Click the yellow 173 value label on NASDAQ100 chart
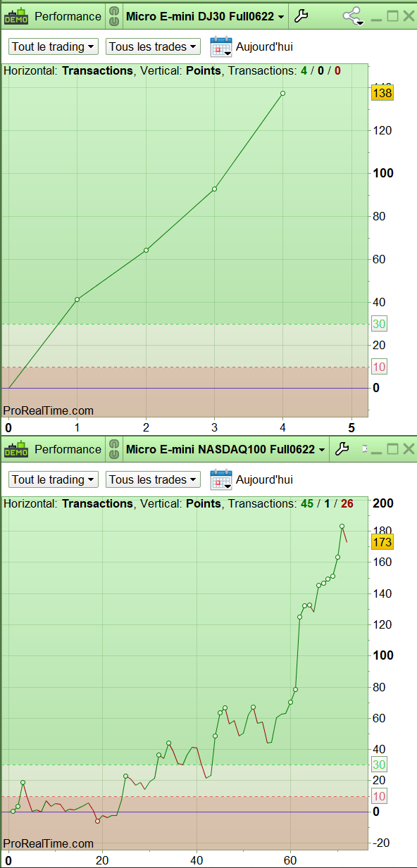The width and height of the screenshot is (417, 868). (x=382, y=542)
